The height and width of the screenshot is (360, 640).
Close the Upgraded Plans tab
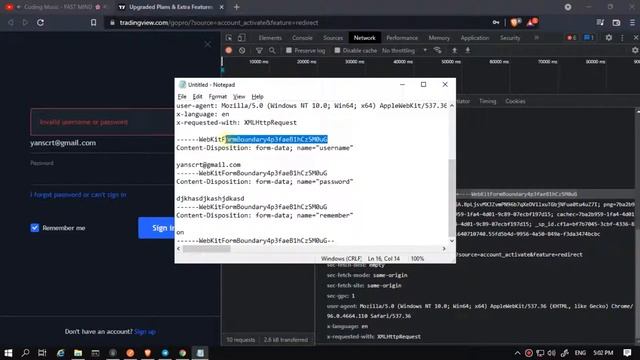click(222, 7)
